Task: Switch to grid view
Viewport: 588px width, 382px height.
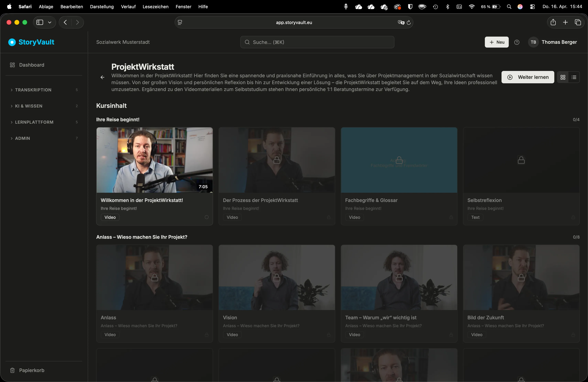Action: (x=563, y=77)
